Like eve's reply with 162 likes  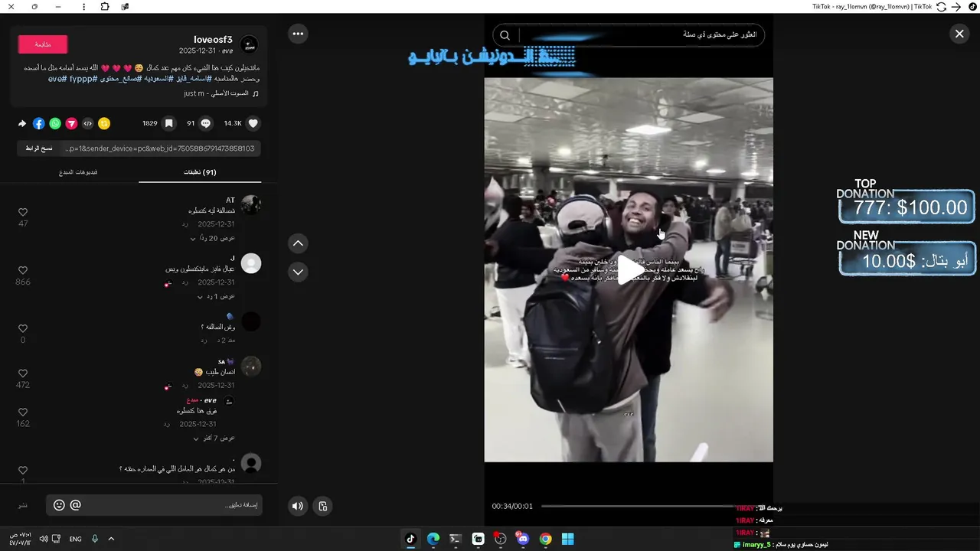pos(23,412)
